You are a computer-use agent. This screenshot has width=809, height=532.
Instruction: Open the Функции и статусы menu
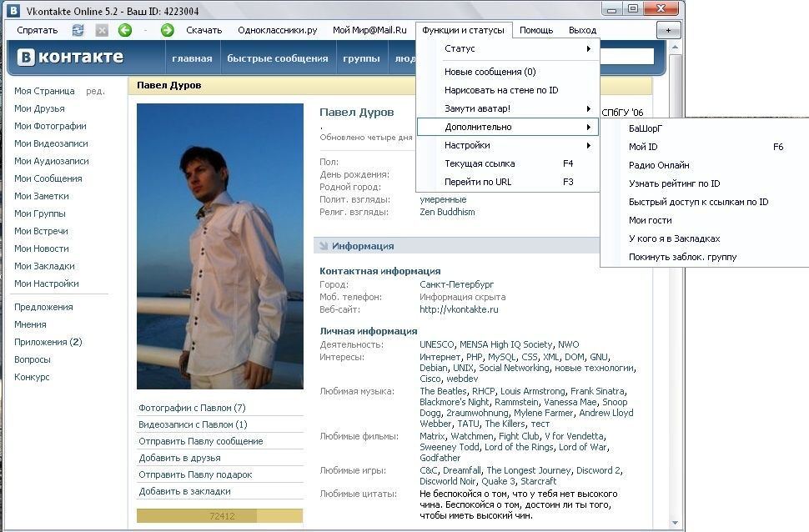(464, 31)
